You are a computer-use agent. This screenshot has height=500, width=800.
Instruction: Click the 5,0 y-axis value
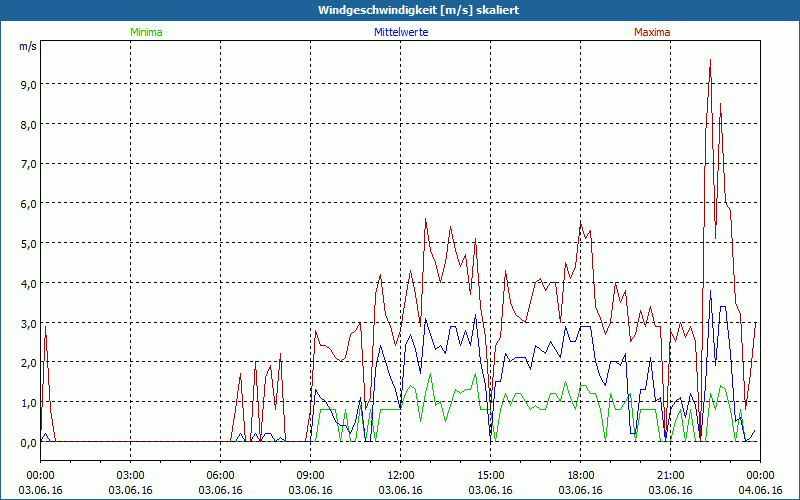click(29, 243)
